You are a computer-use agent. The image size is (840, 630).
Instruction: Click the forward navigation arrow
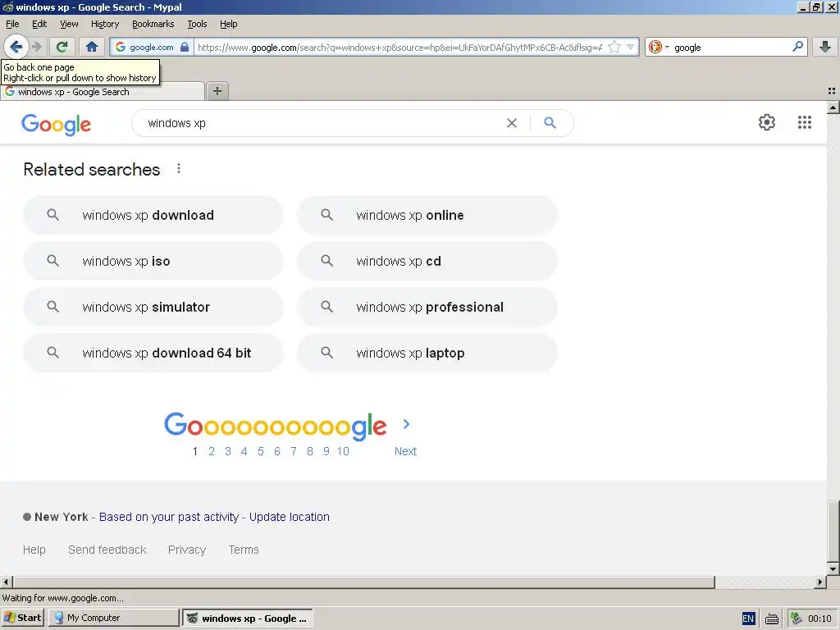click(36, 47)
